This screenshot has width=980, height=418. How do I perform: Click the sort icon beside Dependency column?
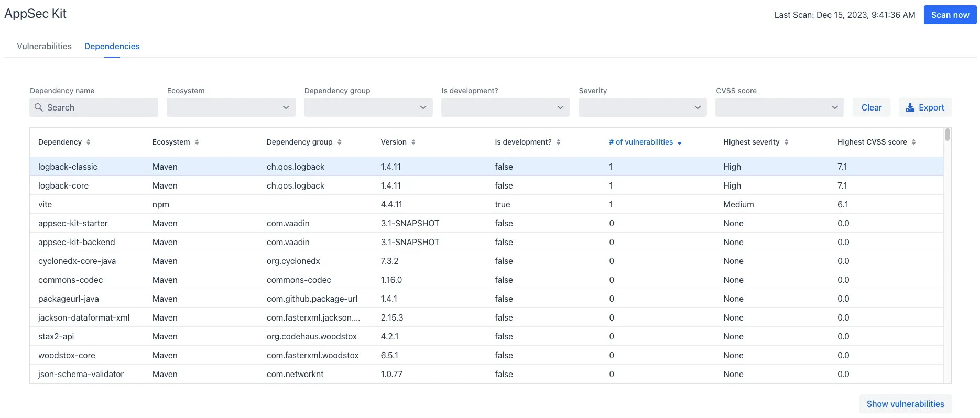[x=88, y=142]
